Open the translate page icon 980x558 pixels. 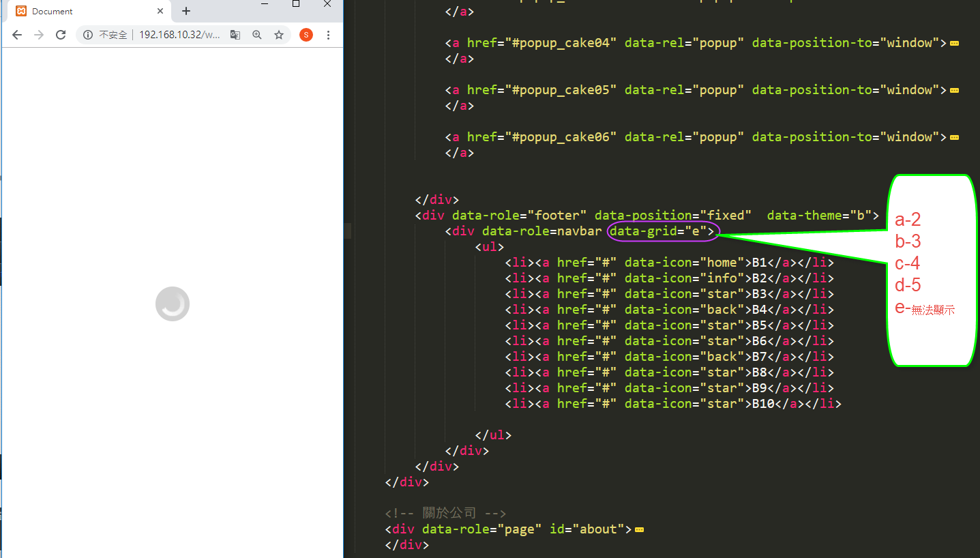pos(235,35)
